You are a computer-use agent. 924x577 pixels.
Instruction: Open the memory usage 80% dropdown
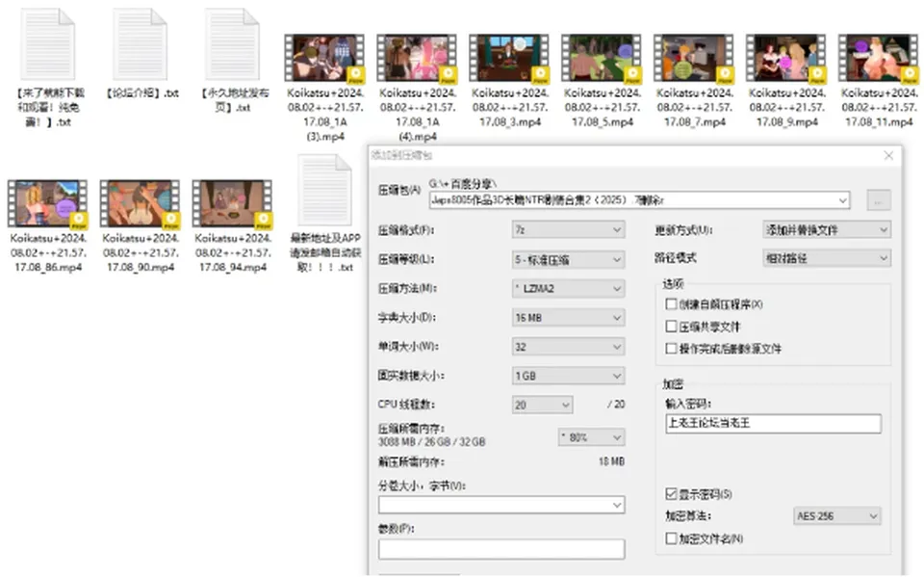591,437
